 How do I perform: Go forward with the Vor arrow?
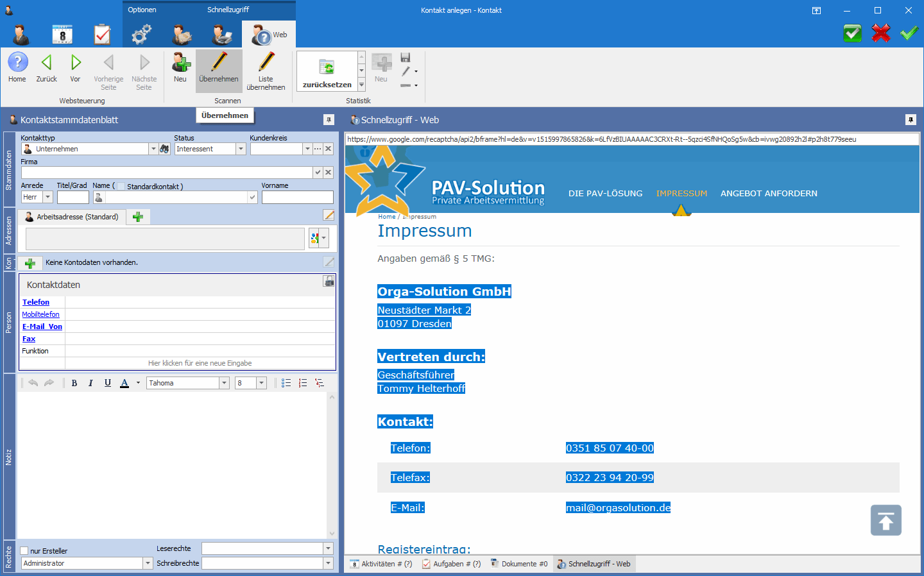pyautogui.click(x=76, y=67)
